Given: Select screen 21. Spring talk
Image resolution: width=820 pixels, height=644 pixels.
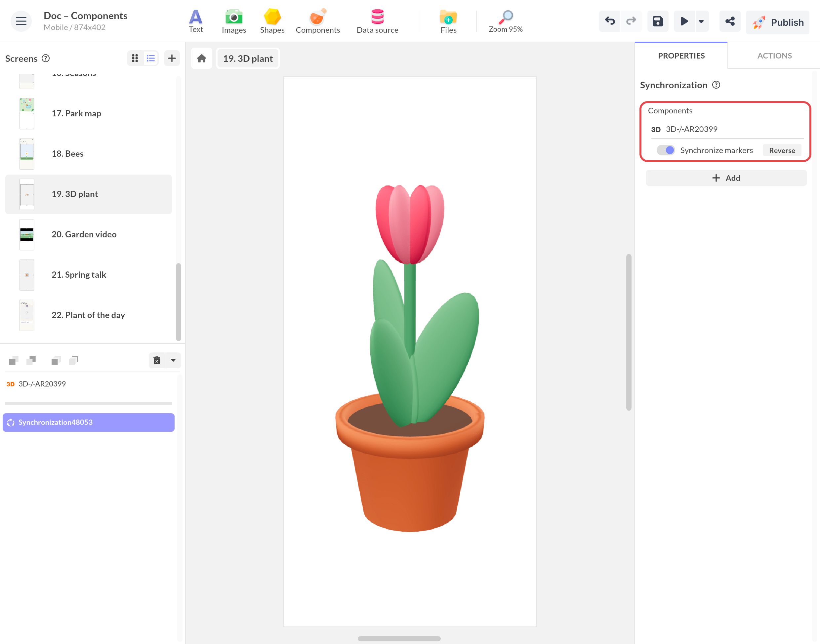Looking at the screenshot, I should pyautogui.click(x=89, y=275).
